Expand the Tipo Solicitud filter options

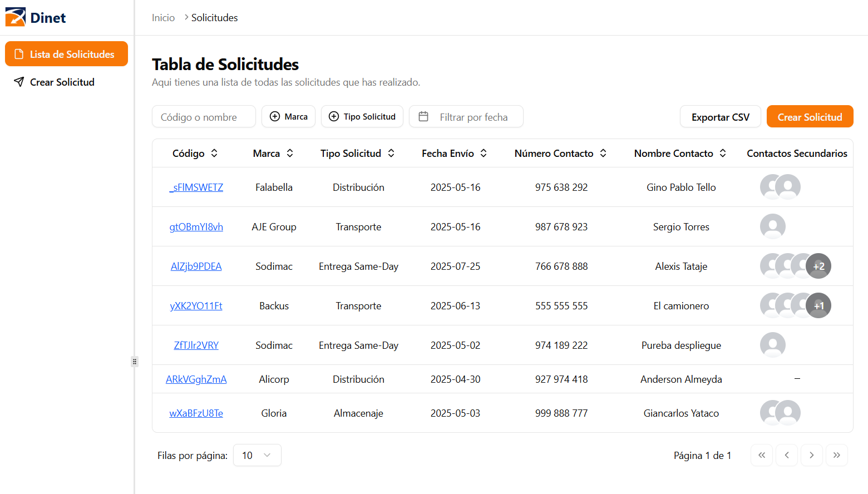[362, 116]
